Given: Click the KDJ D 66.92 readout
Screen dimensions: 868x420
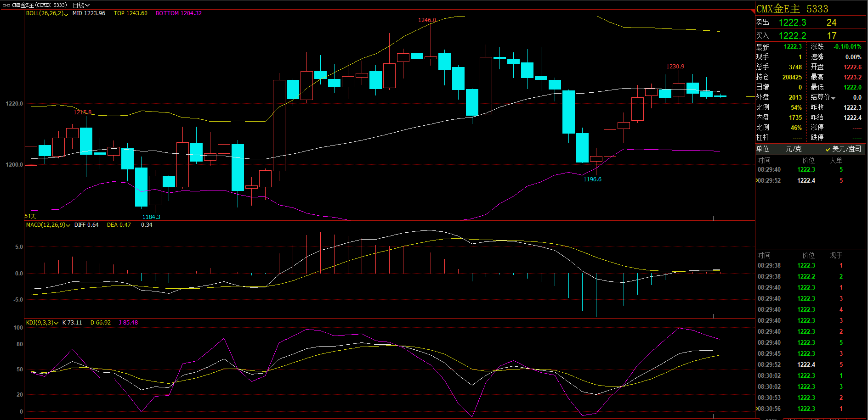Looking at the screenshot, I should coord(100,323).
